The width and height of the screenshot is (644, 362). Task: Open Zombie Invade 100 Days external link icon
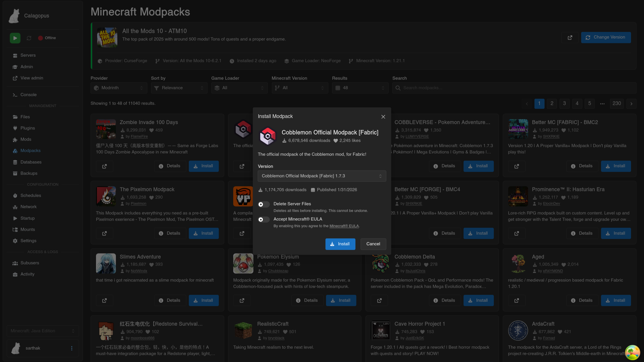[104, 166]
